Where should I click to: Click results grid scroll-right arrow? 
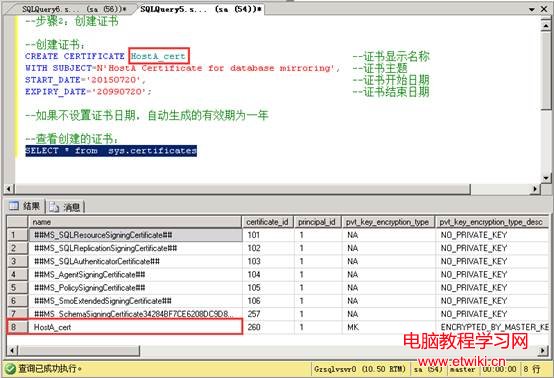pyautogui.click(x=543, y=350)
